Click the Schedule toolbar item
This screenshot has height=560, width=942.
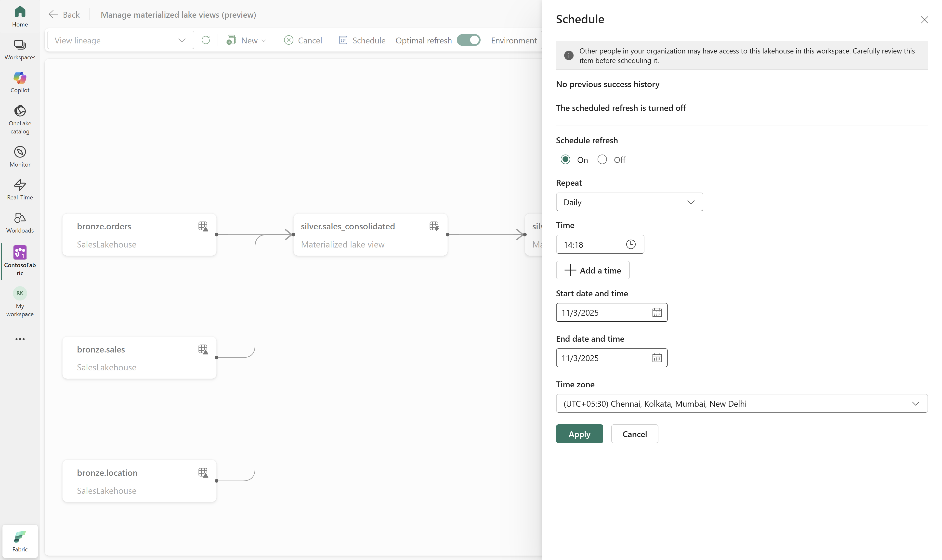(362, 40)
